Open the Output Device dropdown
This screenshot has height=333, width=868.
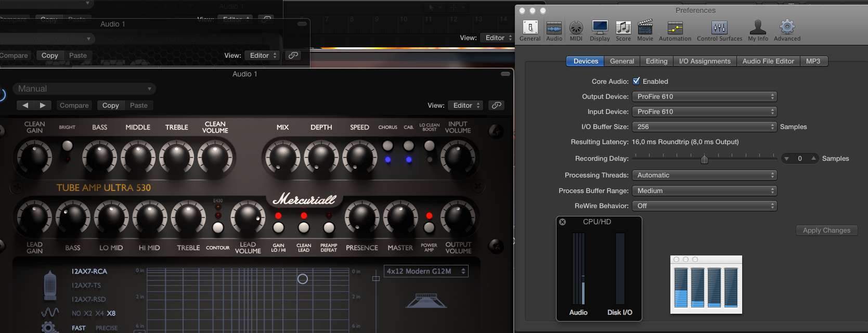tap(704, 96)
